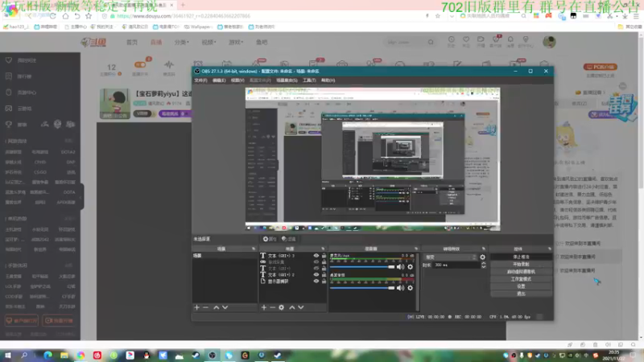Screen dimensions: 644x362
Task: Open the OBS File (文件) menu
Action: tap(200, 80)
